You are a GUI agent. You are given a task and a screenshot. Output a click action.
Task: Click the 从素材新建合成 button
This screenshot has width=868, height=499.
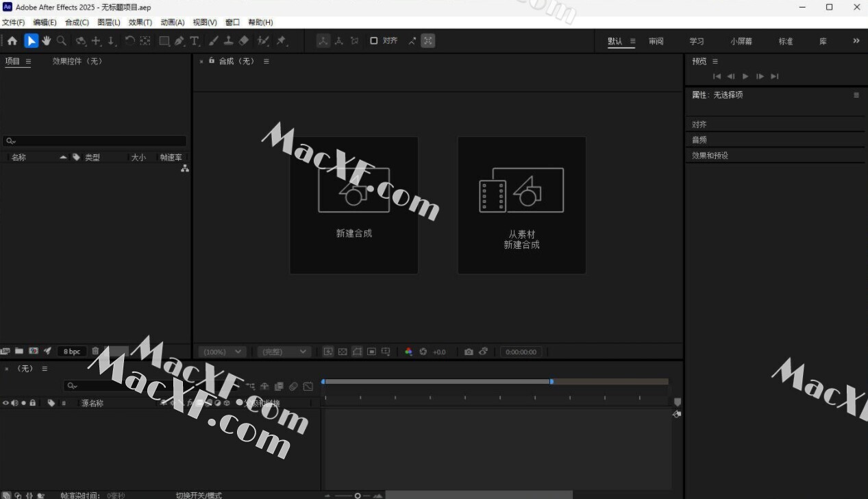521,205
